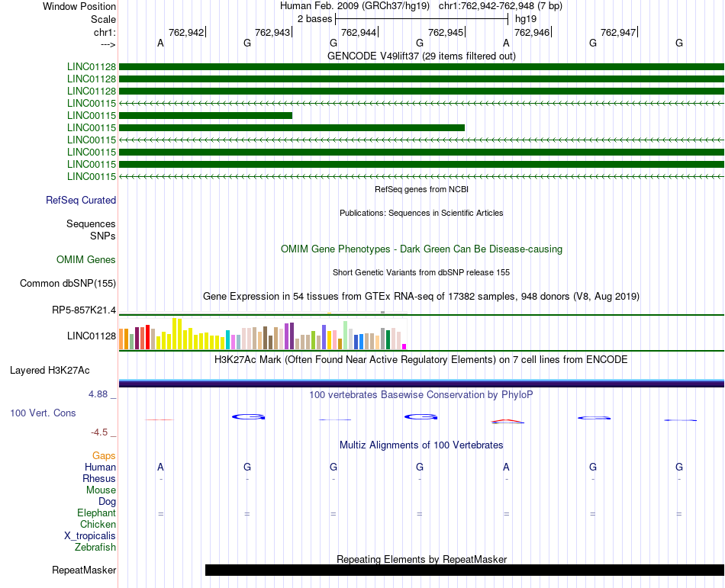This screenshot has width=725, height=588.
Task: Click the LINC01128 label beside the expression chart
Action: coord(92,336)
